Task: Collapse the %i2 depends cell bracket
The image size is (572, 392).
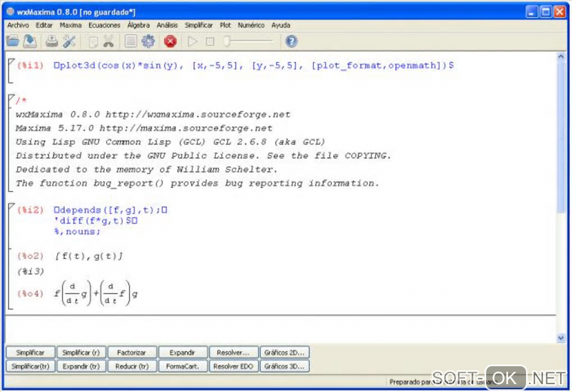Action: tap(11, 206)
